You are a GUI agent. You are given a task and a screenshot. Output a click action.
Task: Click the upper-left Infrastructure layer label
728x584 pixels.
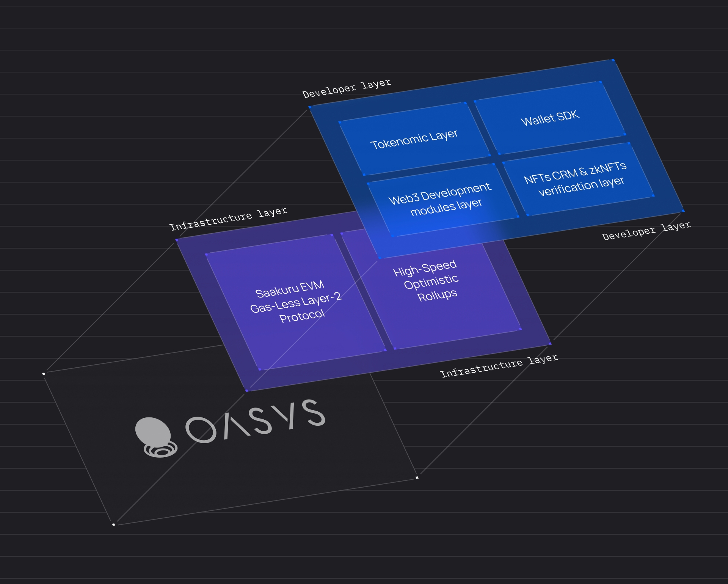pyautogui.click(x=228, y=219)
